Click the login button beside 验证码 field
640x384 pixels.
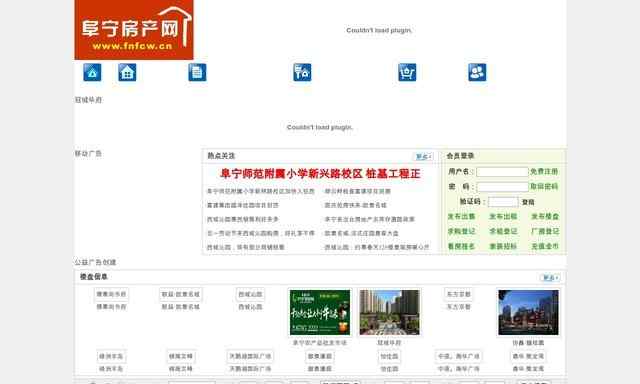pyautogui.click(x=528, y=202)
